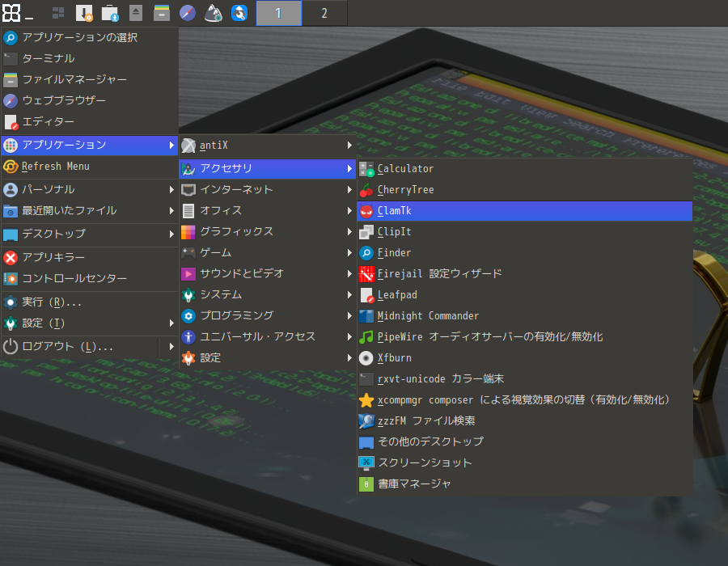Click the orange 設定 icon in Applications submenu

tap(188, 357)
